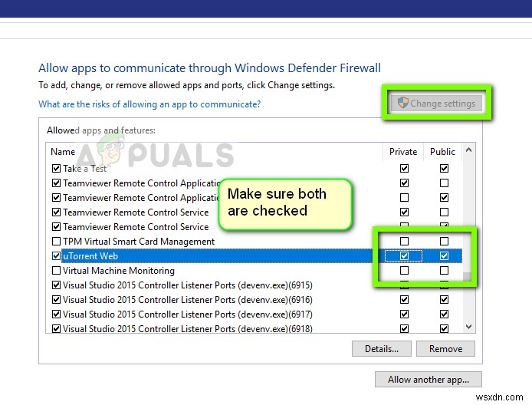Screen dimensions: 532x405
Task: Uncheck Visual Studio Listener Ports (6918) checkbox
Action: [x=56, y=328]
